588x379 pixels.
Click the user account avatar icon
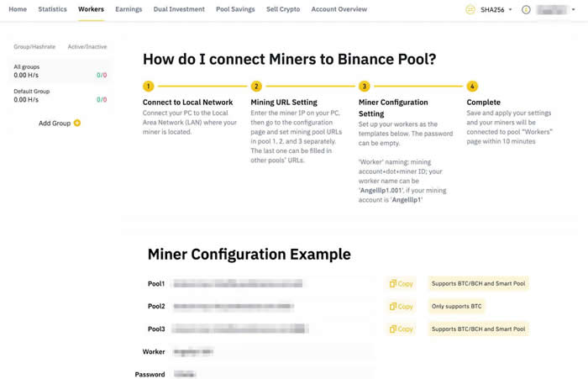point(526,9)
